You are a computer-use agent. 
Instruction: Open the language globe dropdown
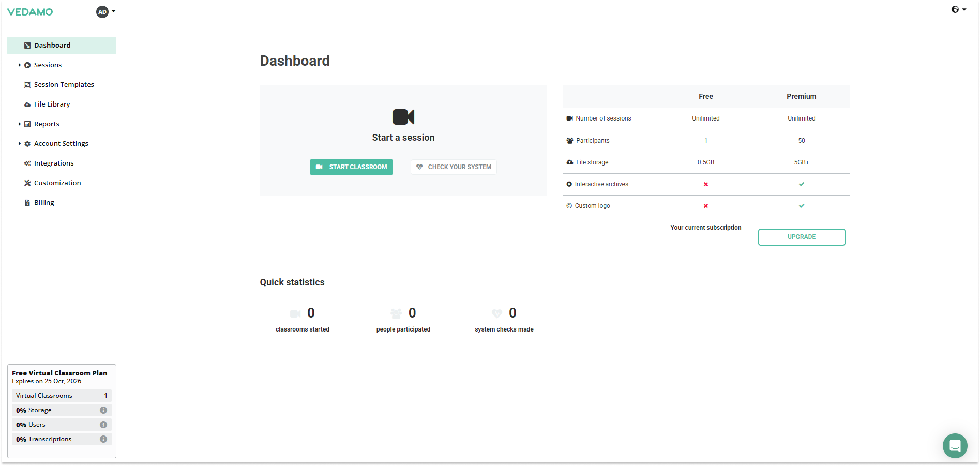pos(959,9)
